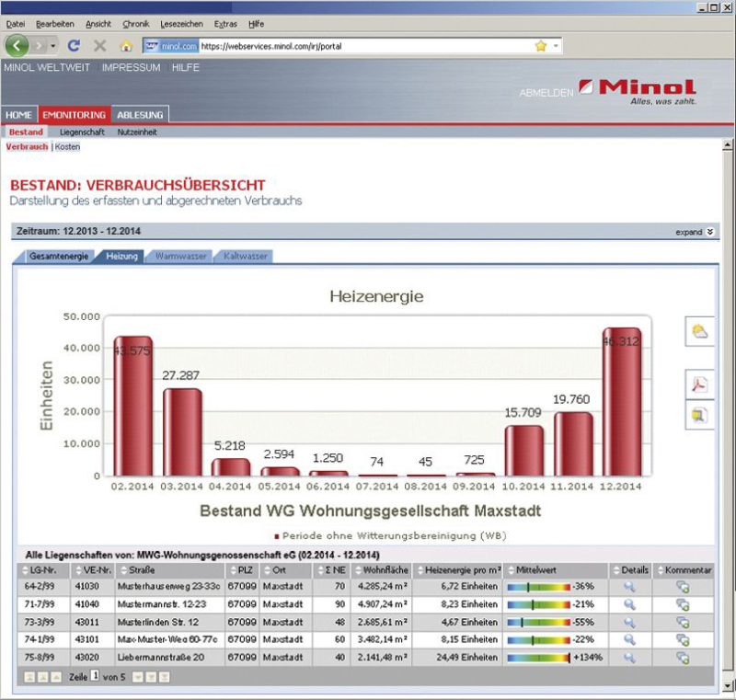
Task: Open details magnifier for Musterlinden Str. row
Action: [629, 622]
